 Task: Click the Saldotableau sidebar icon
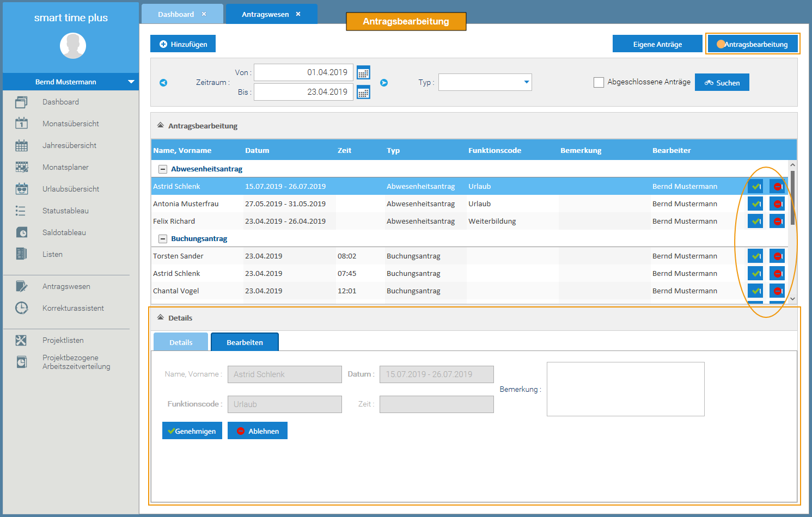(x=22, y=232)
